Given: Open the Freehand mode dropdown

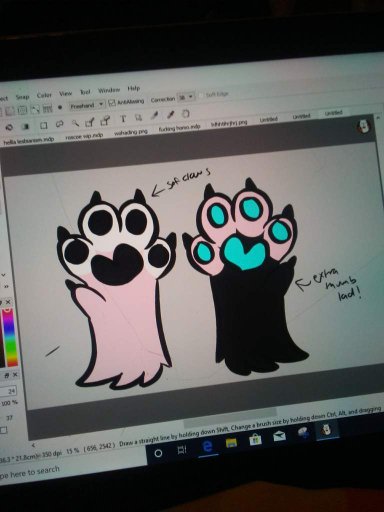Looking at the screenshot, I should tap(87, 105).
